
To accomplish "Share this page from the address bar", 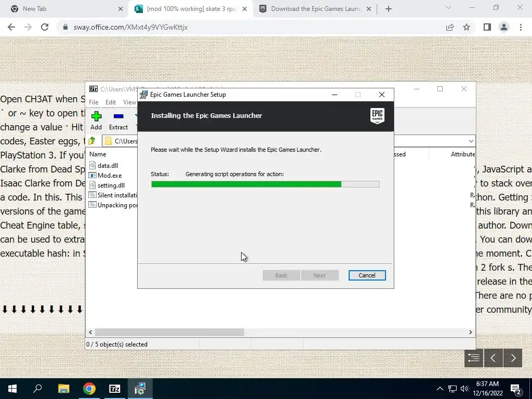I will [450, 27].
